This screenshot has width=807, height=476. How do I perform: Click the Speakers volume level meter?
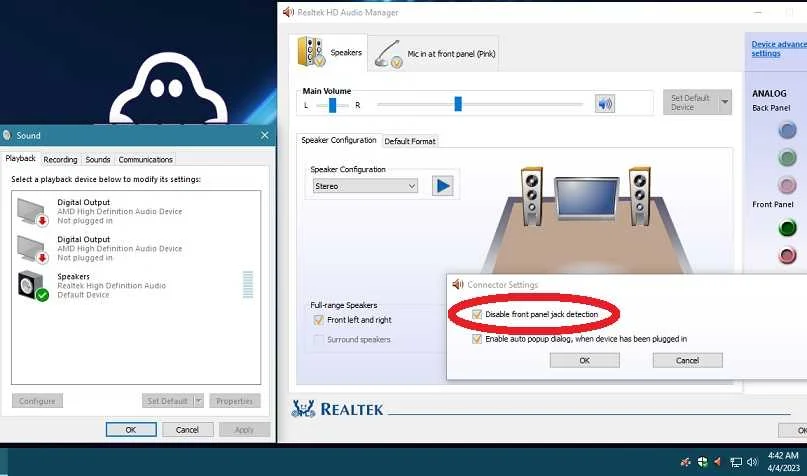click(248, 285)
